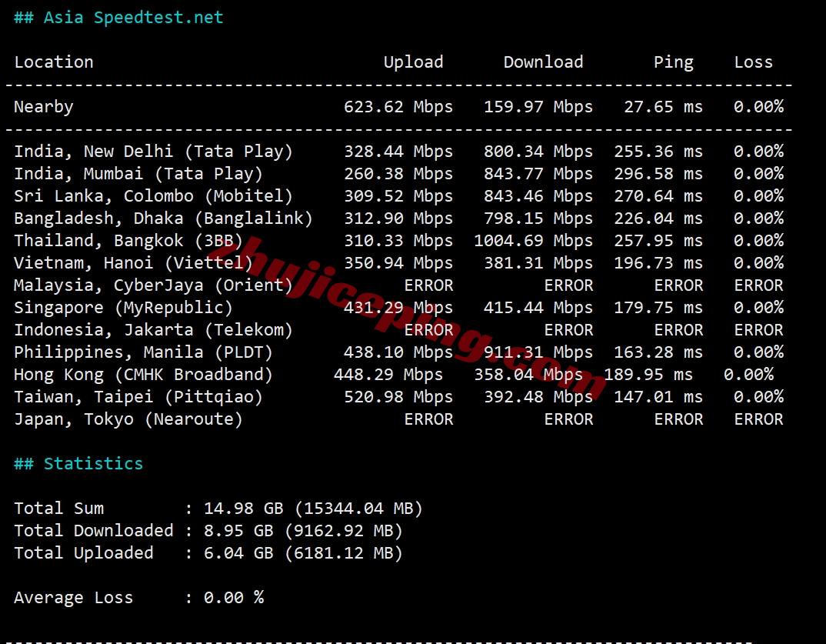
Task: Click the Download column header
Action: tap(543, 62)
